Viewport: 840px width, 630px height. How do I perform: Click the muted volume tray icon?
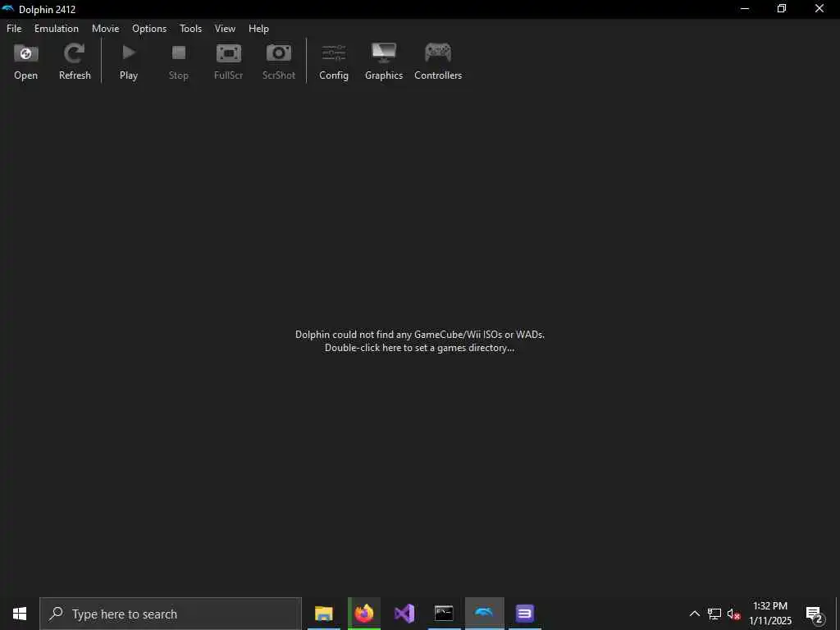click(734, 614)
